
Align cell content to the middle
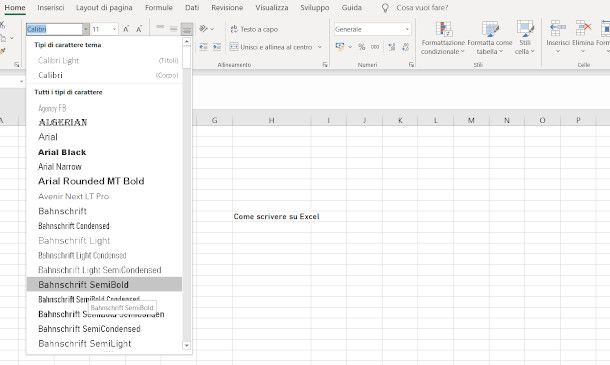pyautogui.click(x=174, y=29)
